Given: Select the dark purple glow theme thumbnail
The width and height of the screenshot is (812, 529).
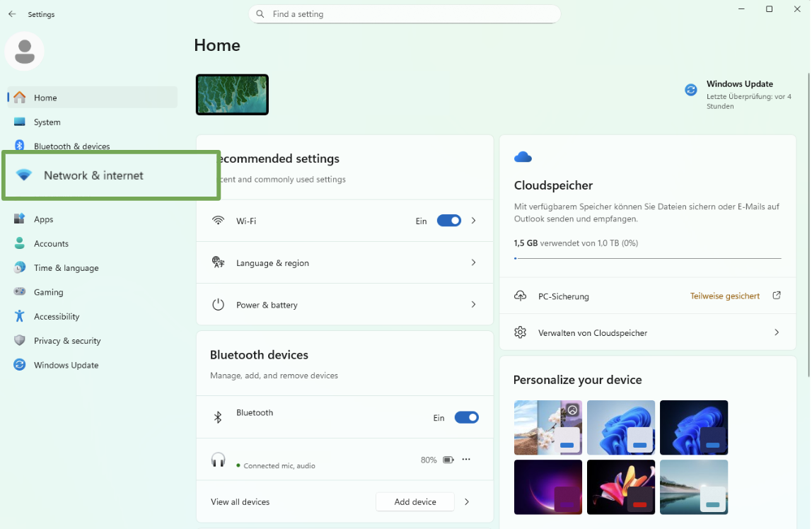Looking at the screenshot, I should (548, 487).
